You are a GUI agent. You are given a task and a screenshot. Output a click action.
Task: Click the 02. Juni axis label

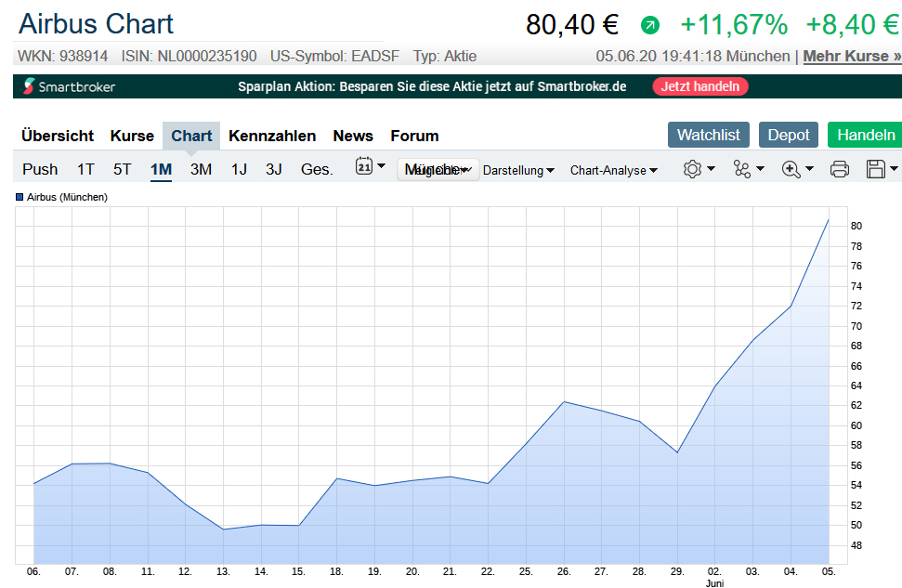point(714,577)
